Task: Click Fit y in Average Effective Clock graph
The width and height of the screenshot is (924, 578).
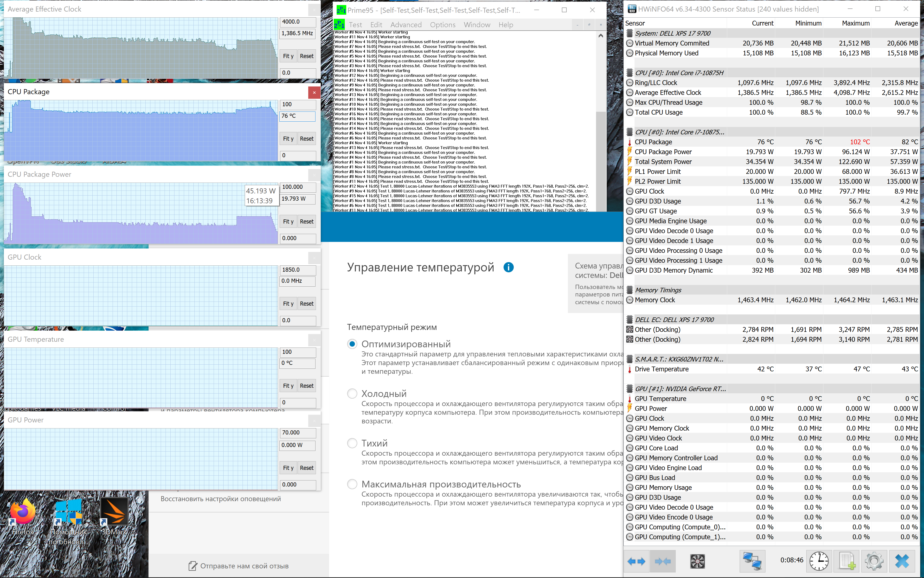Action: 288,56
